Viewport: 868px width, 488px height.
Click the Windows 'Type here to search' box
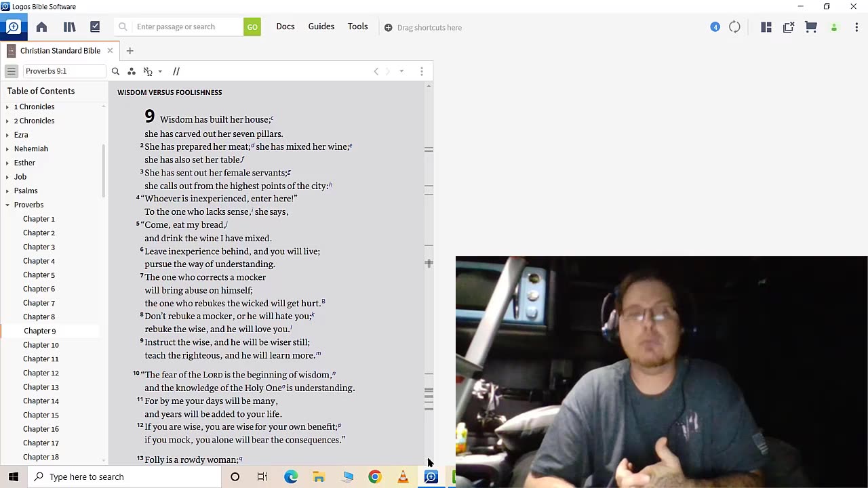tap(125, 476)
